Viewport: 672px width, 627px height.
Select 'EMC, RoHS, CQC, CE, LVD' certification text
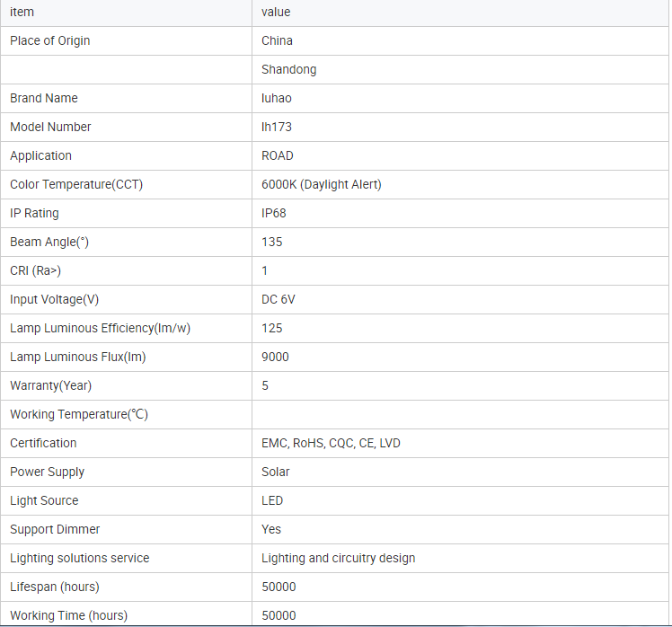(x=331, y=443)
